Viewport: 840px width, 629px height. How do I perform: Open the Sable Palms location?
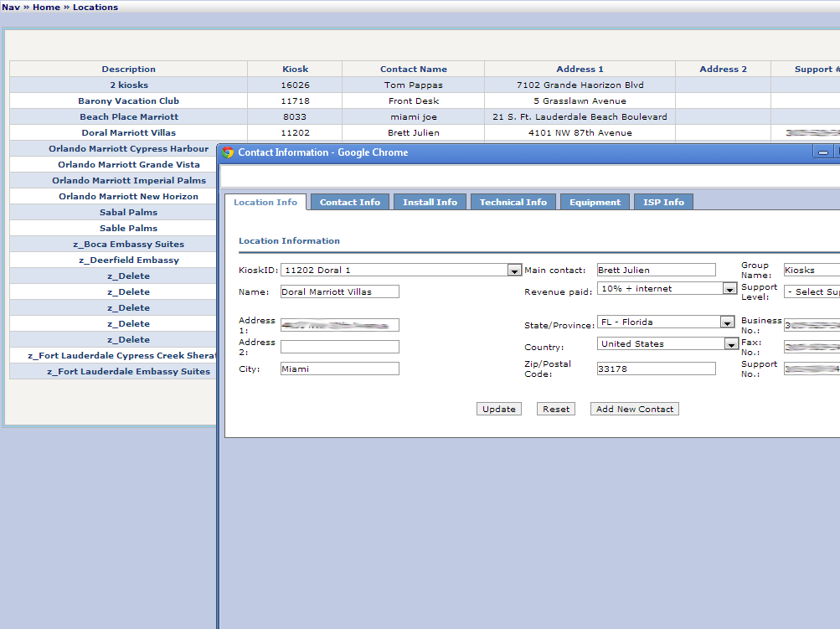coord(129,229)
